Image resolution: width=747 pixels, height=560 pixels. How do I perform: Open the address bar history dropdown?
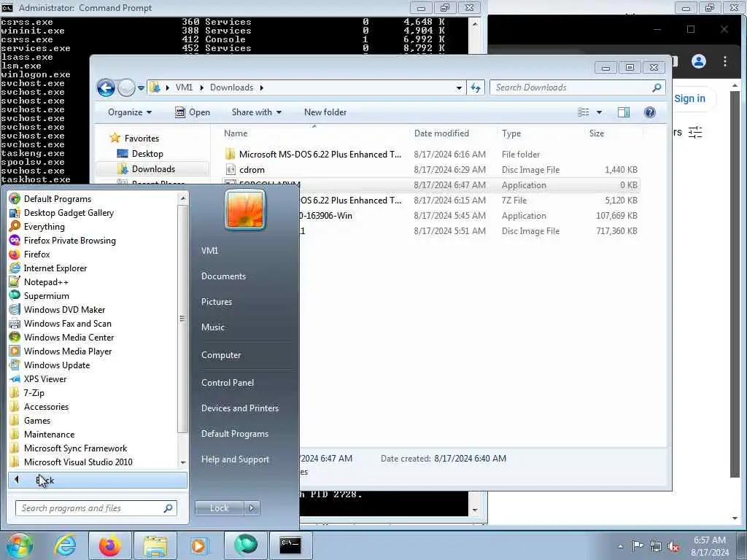tap(459, 88)
